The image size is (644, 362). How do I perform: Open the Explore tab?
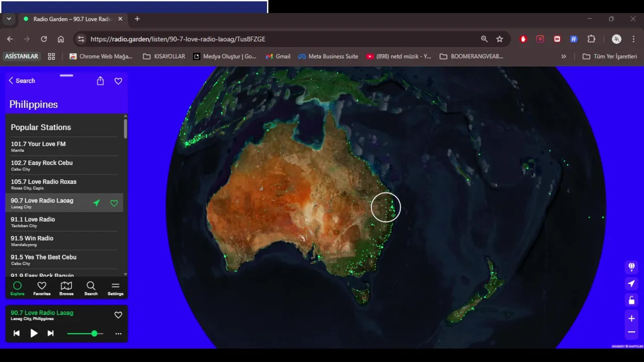pos(17,288)
